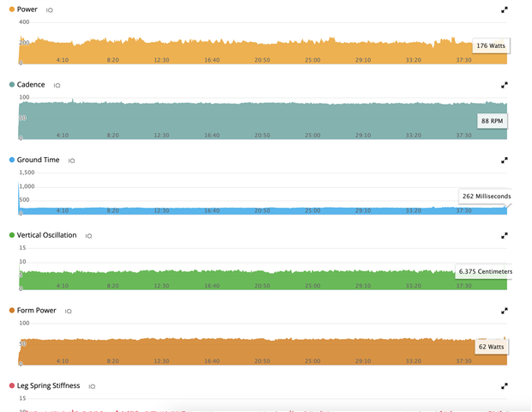Click the 176 Watts tooltip on Power chart
Viewport: 532px width, 412px height.
click(x=490, y=45)
